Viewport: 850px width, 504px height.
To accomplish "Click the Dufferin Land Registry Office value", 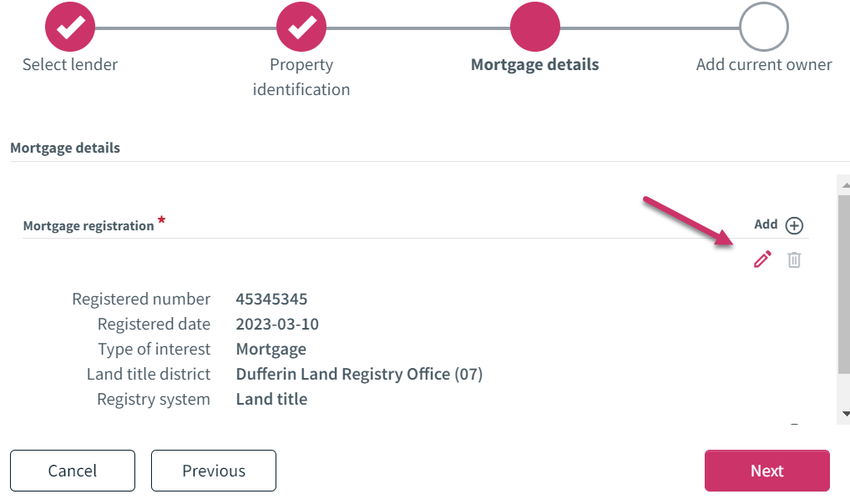I will click(x=359, y=374).
